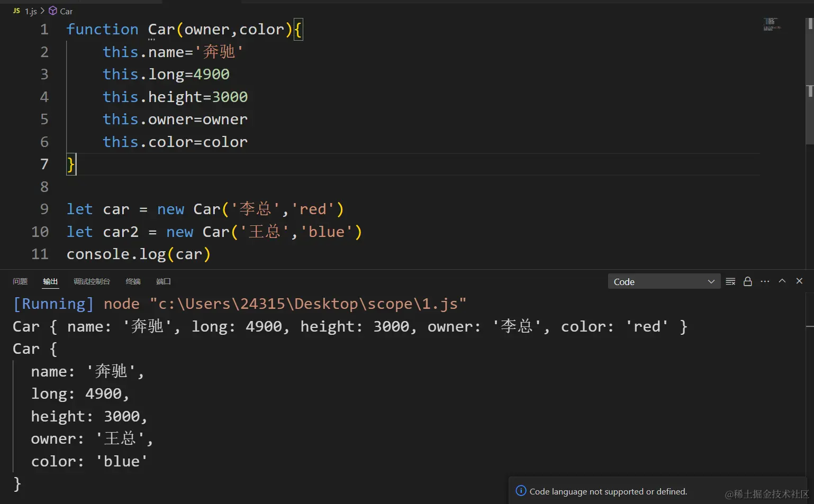Click 'height: 3000,' in the expanded output
The width and height of the screenshot is (814, 504).
point(89,417)
